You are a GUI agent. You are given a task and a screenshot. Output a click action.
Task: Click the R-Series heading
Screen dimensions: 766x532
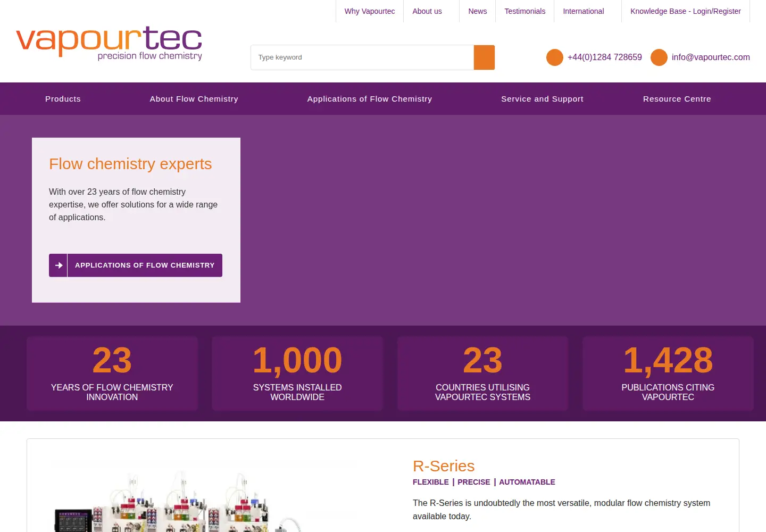click(x=444, y=466)
